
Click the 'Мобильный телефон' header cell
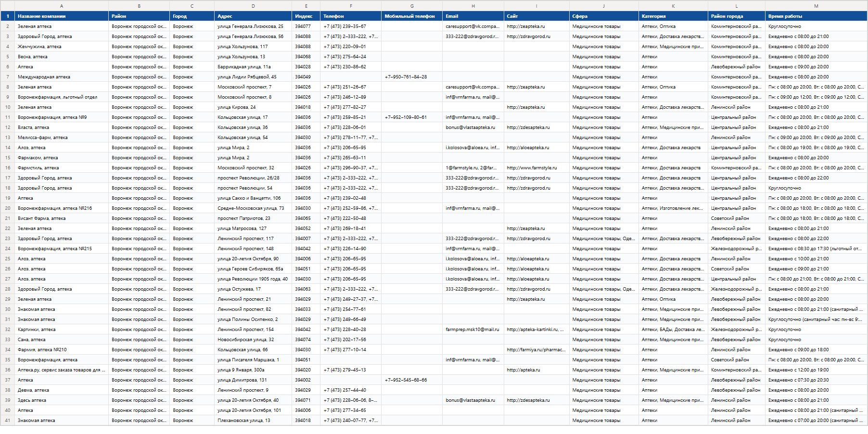[x=412, y=16]
